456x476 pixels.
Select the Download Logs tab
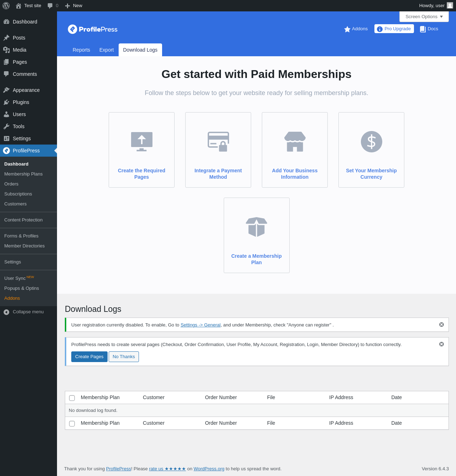pyautogui.click(x=140, y=50)
